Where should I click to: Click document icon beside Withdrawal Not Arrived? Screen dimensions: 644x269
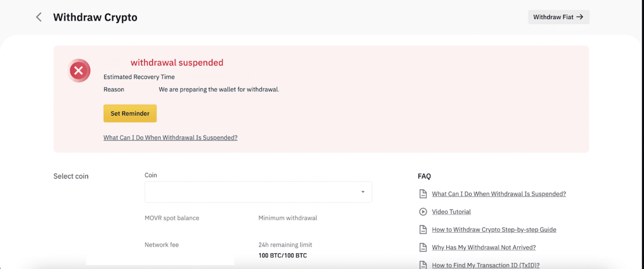coord(423,247)
